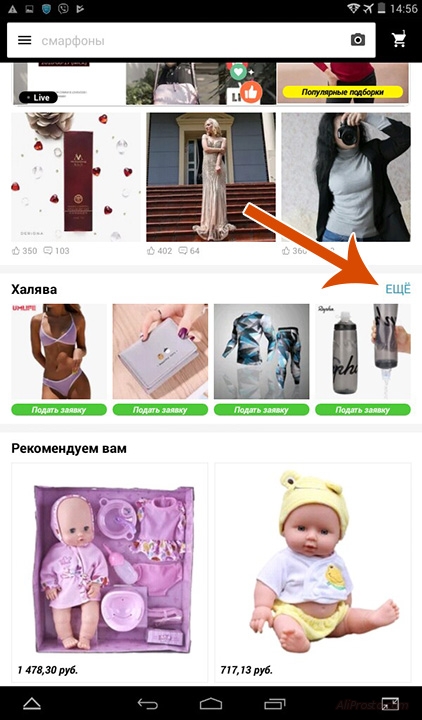Open the sports compression suit thumbnail
Screen dimensions: 422x720
pyautogui.click(x=261, y=352)
